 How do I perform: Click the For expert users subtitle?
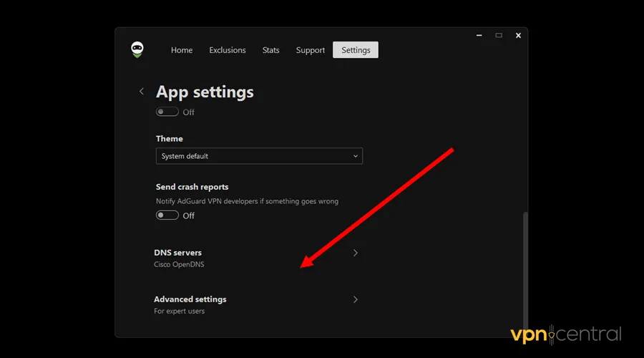click(x=179, y=311)
